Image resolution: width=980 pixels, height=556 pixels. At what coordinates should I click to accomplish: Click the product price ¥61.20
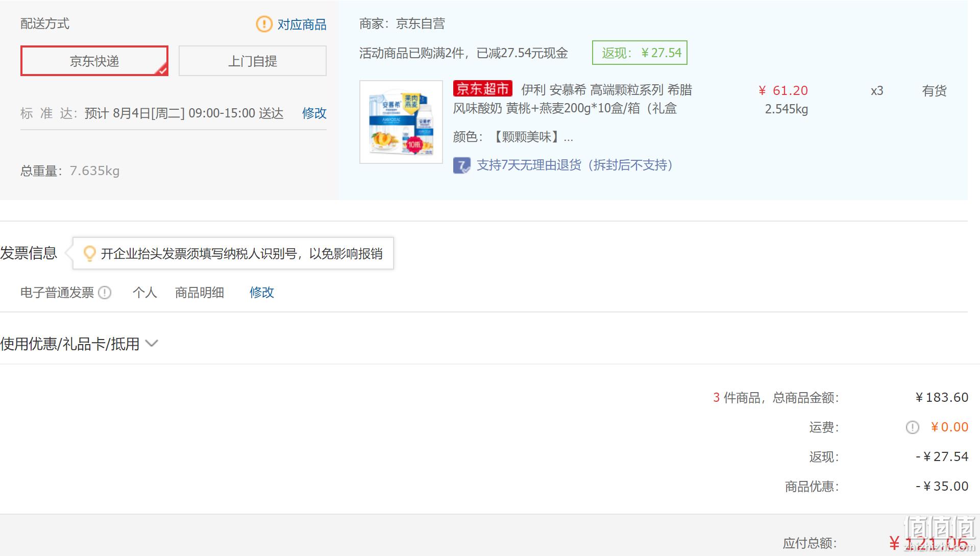coord(783,90)
